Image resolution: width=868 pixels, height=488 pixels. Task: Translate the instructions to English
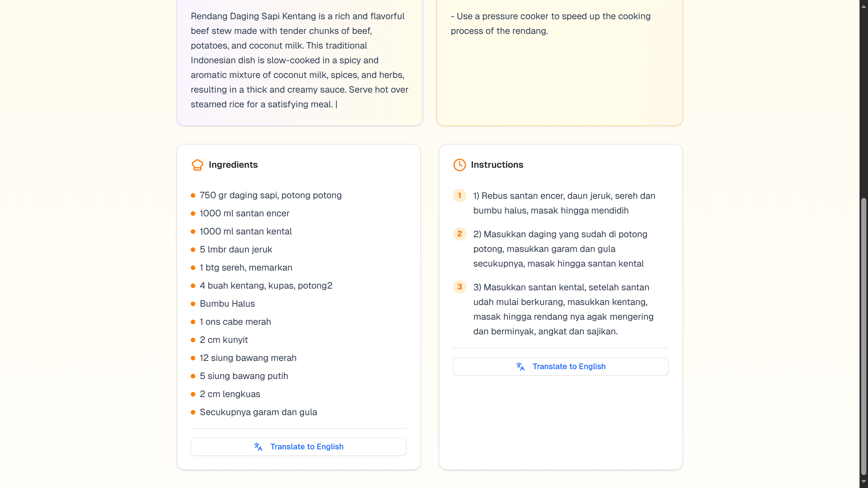click(x=560, y=366)
